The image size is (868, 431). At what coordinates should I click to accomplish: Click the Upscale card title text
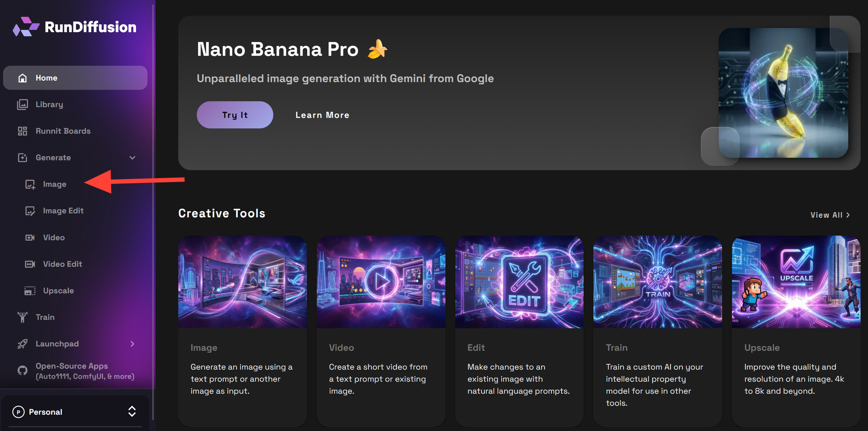coord(762,348)
